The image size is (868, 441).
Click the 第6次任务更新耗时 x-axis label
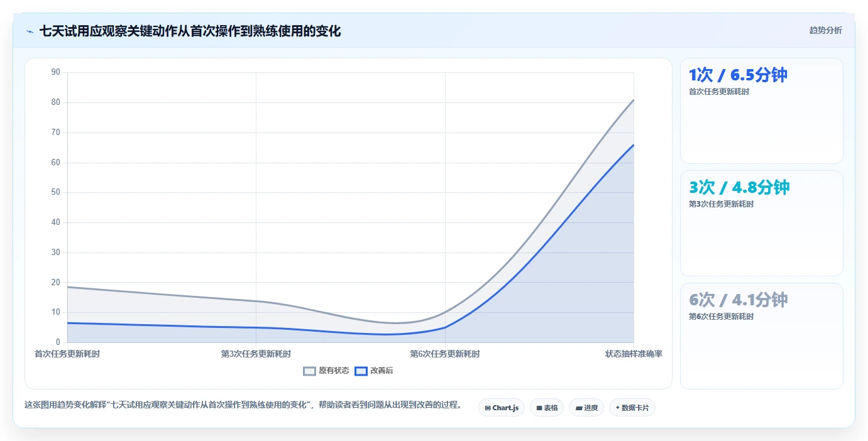click(x=445, y=354)
